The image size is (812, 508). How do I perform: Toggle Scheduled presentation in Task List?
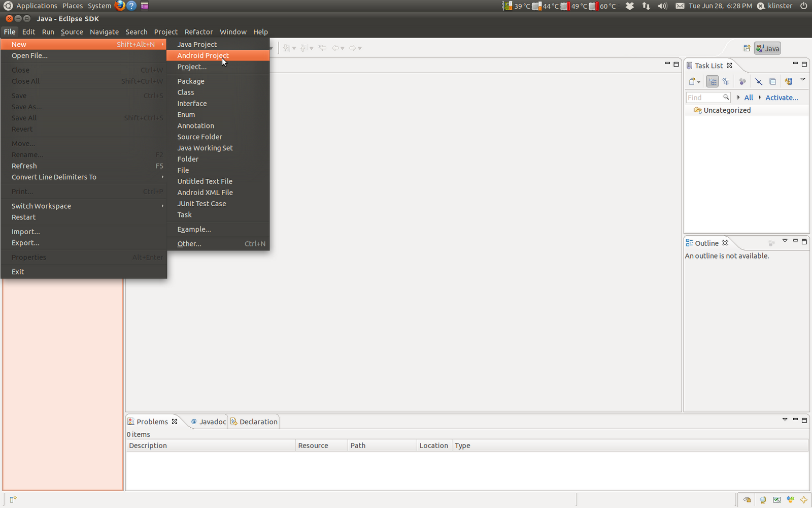[x=726, y=81]
